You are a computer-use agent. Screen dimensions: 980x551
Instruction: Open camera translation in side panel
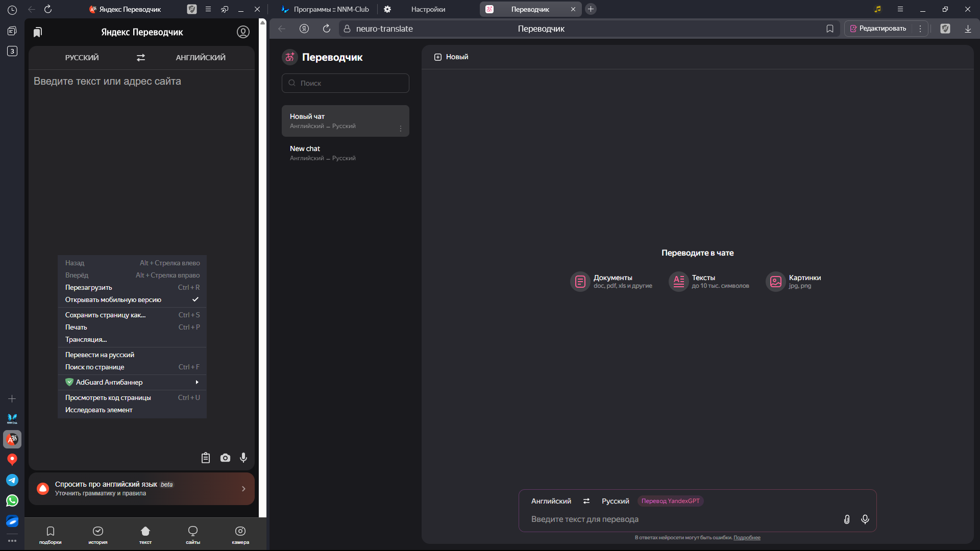(x=225, y=458)
